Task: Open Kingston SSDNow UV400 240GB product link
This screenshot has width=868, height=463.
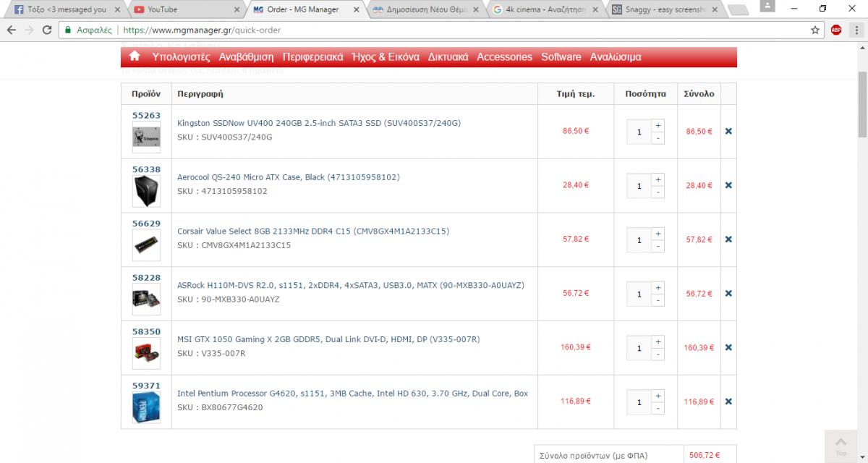Action: click(319, 123)
